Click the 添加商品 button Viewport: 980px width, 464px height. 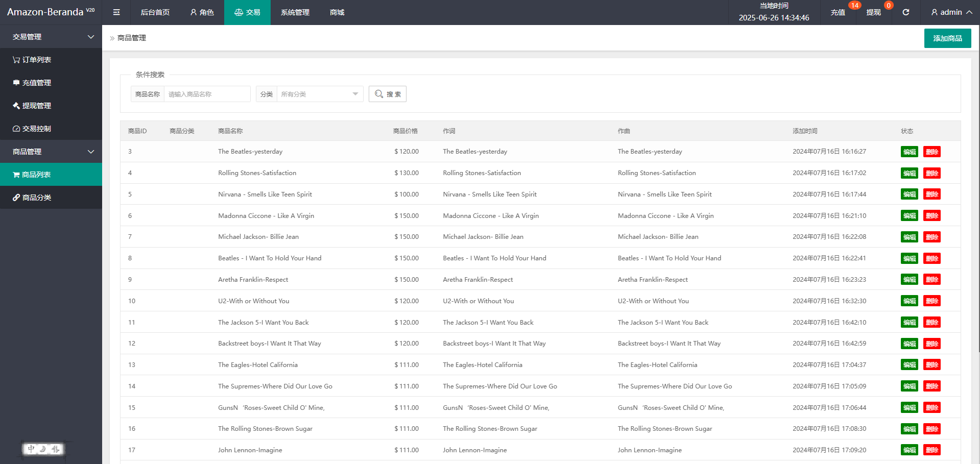948,38
